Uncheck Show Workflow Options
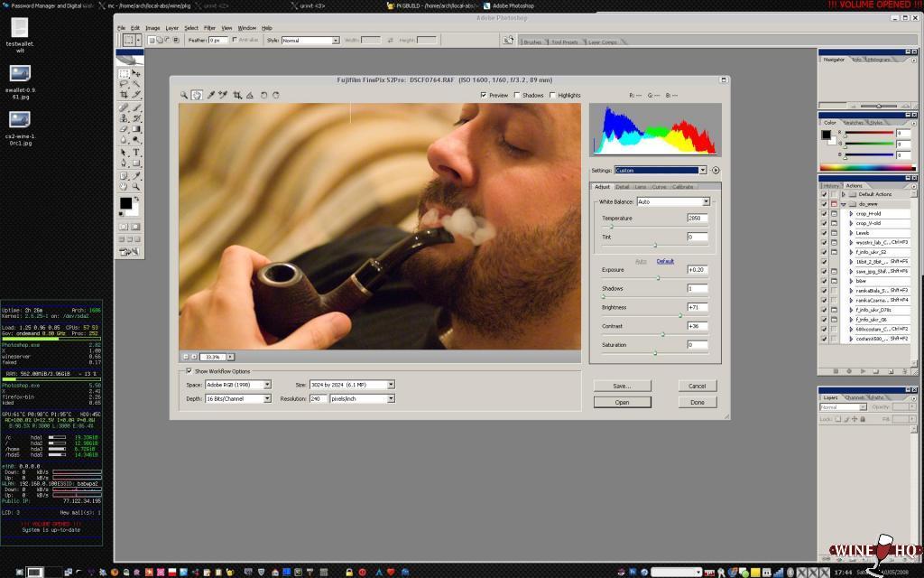 click(189, 371)
